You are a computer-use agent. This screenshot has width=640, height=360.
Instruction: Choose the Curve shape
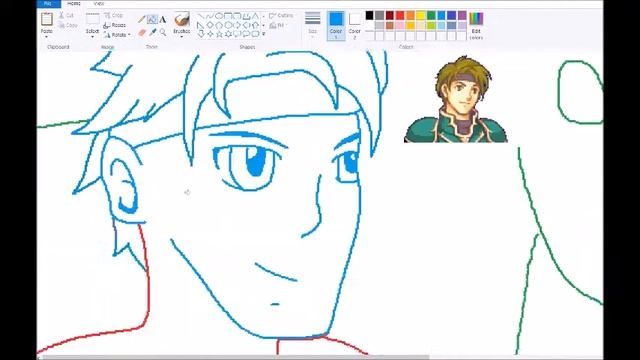click(209, 16)
